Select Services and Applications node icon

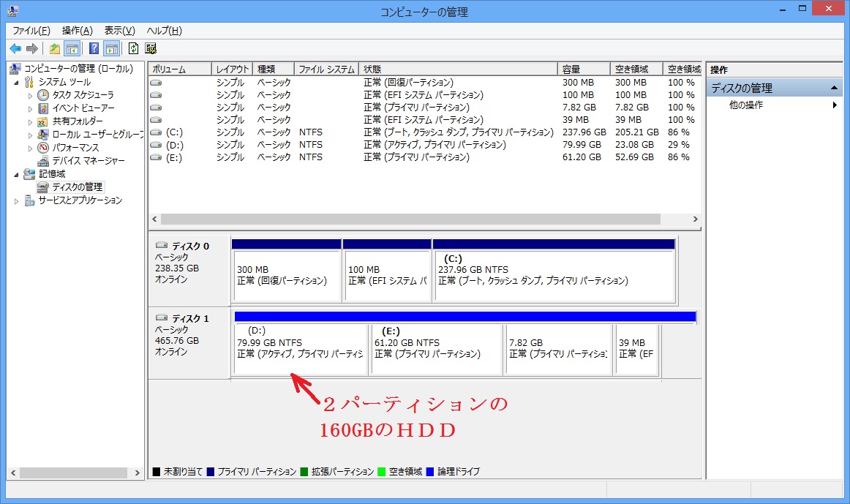pos(29,200)
